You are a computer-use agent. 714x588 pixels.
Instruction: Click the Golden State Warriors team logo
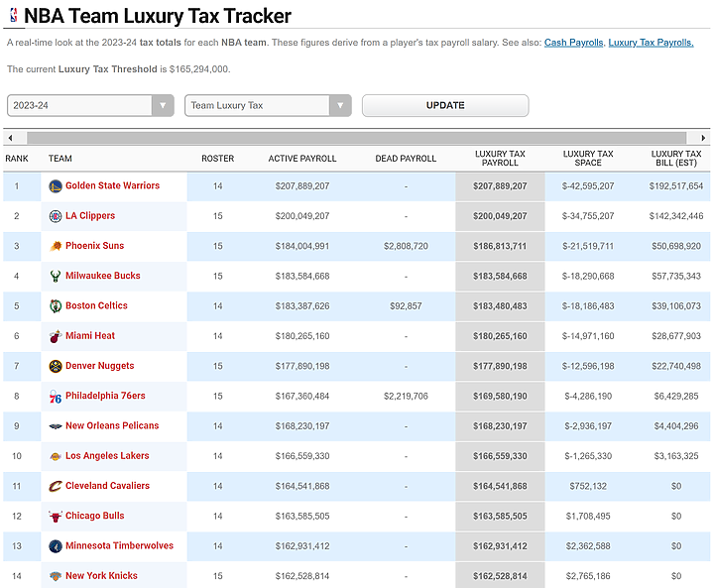click(56, 185)
